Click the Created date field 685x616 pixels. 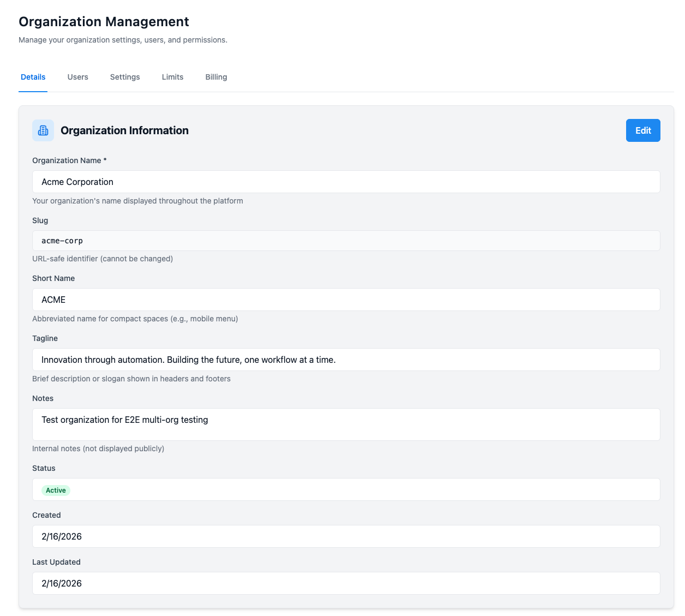pos(346,536)
